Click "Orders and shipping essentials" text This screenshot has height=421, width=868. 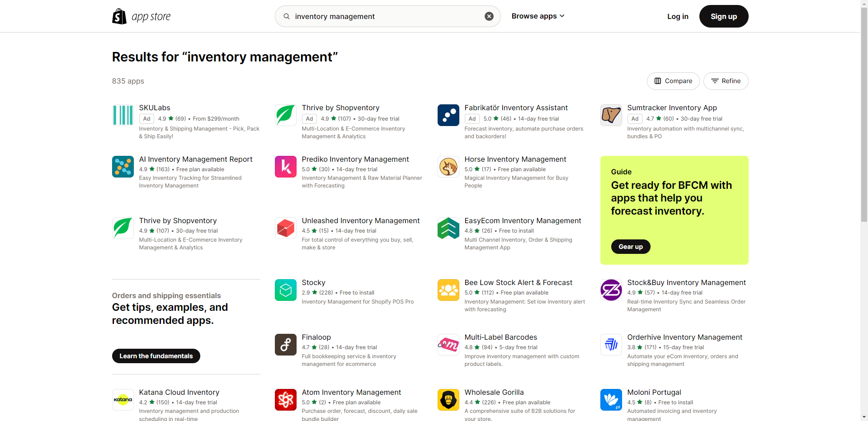coord(166,295)
